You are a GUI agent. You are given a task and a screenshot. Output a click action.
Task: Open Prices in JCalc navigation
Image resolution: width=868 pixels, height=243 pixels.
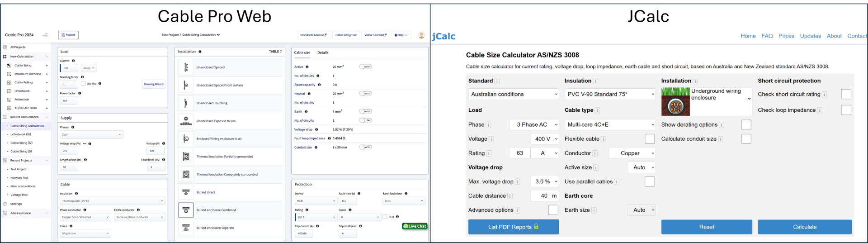point(786,36)
